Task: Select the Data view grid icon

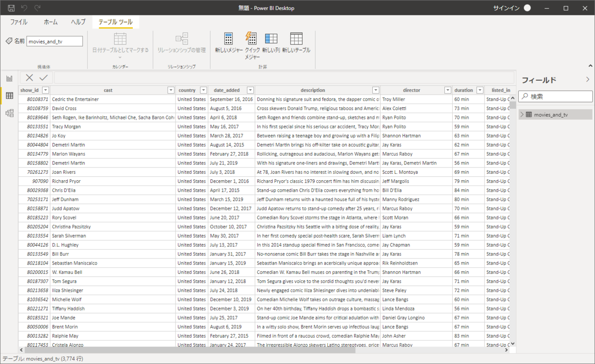Action: pyautogui.click(x=9, y=96)
